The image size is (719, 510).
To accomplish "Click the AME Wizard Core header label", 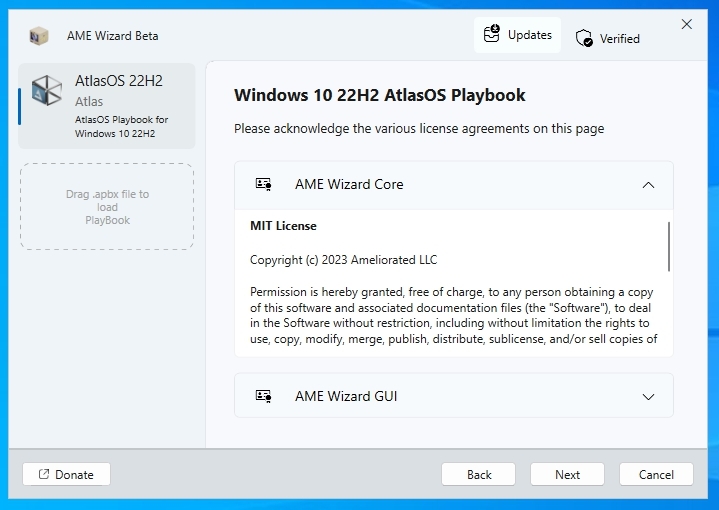I will click(x=349, y=184).
